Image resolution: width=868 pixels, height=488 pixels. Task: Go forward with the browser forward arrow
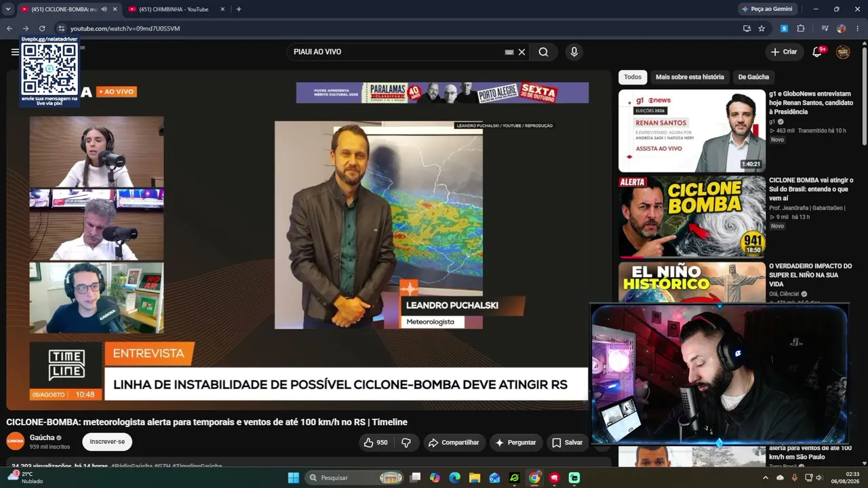(x=26, y=28)
